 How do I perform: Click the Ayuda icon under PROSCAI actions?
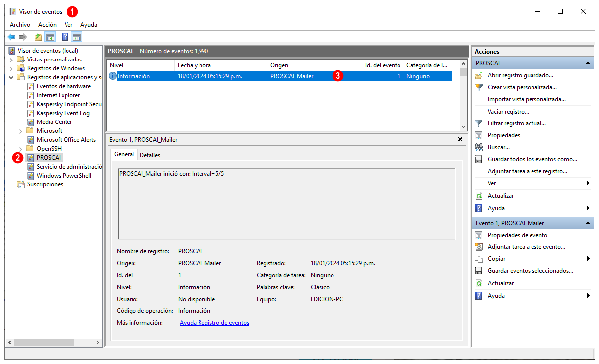tap(479, 208)
